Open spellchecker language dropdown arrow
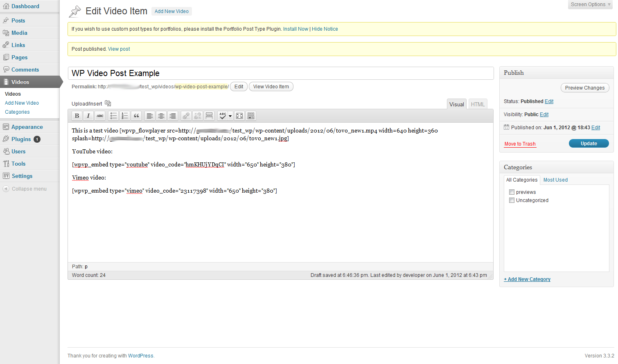 (x=230, y=116)
